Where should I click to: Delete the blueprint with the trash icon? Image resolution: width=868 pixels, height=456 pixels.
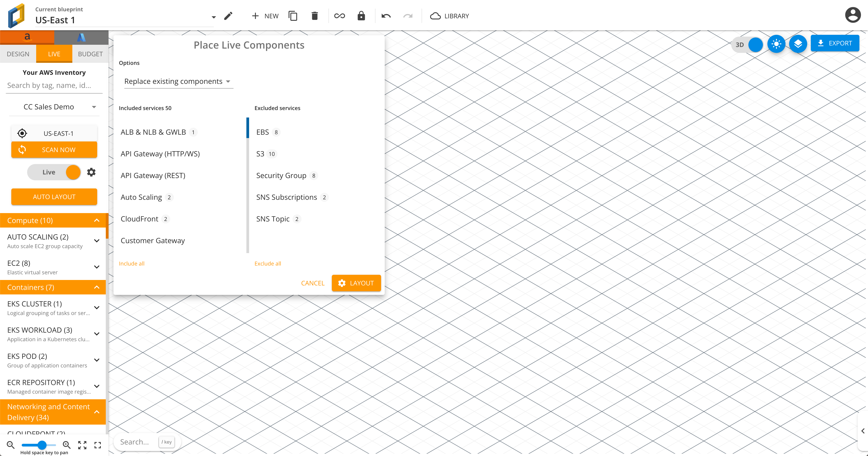point(315,16)
